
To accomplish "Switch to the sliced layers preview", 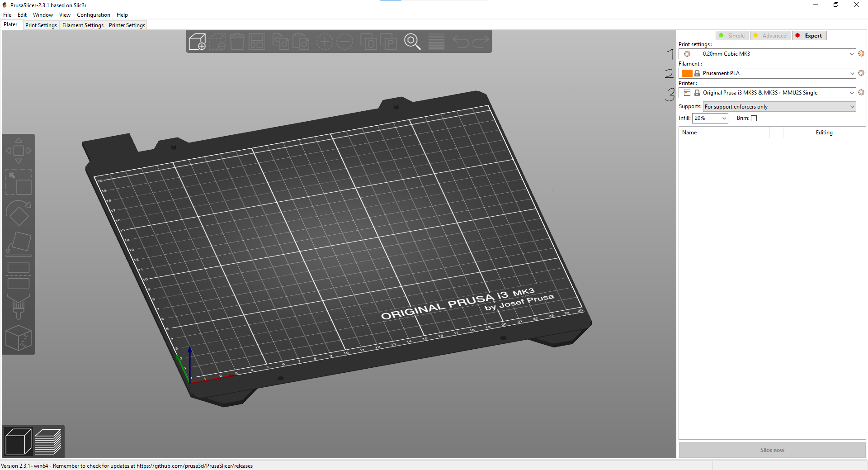I will (48, 441).
